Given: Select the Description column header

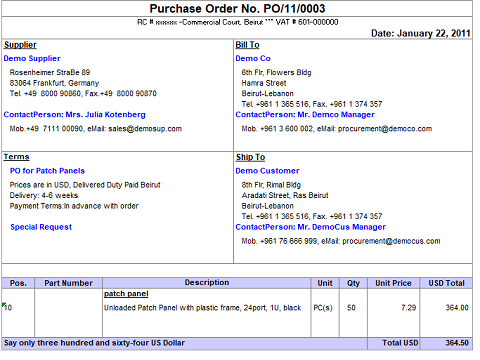Looking at the screenshot, I should [207, 283].
